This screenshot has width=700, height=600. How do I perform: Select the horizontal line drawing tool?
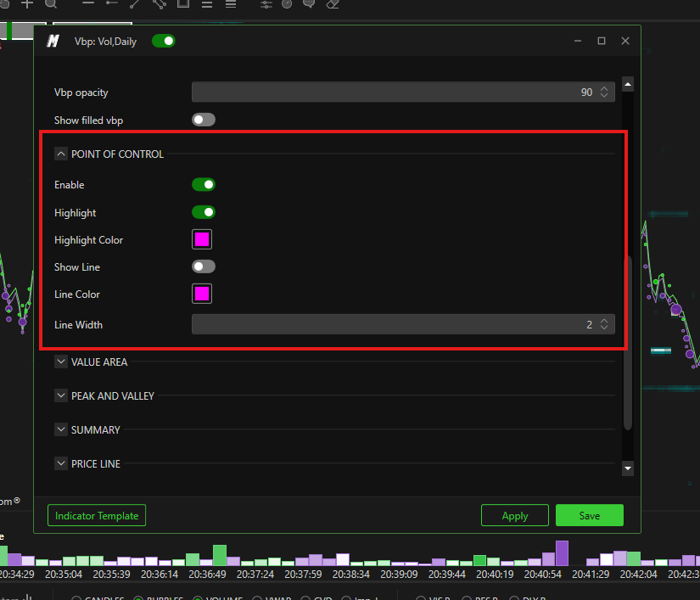(x=88, y=3)
